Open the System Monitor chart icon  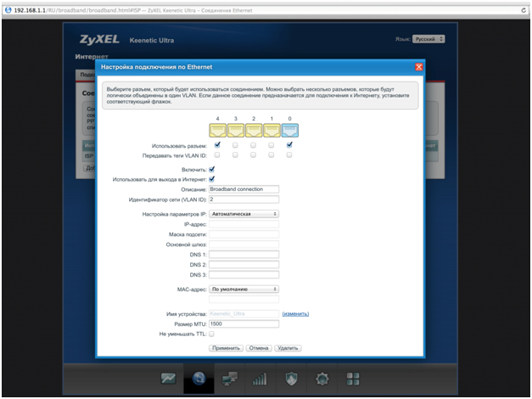pyautogui.click(x=169, y=379)
